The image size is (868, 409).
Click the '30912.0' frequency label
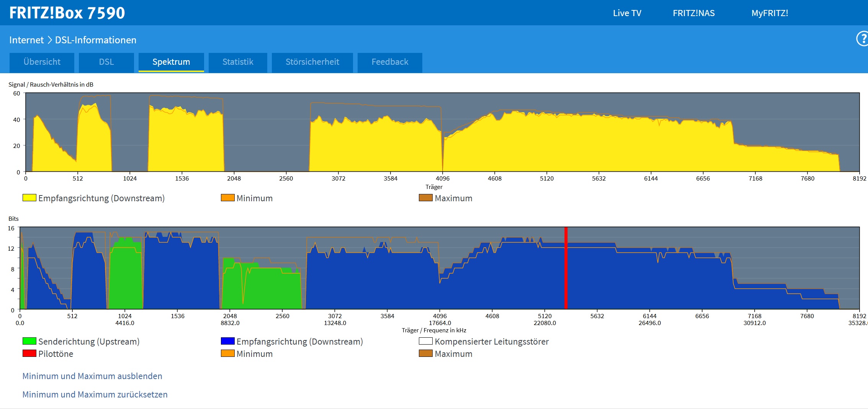click(x=755, y=323)
